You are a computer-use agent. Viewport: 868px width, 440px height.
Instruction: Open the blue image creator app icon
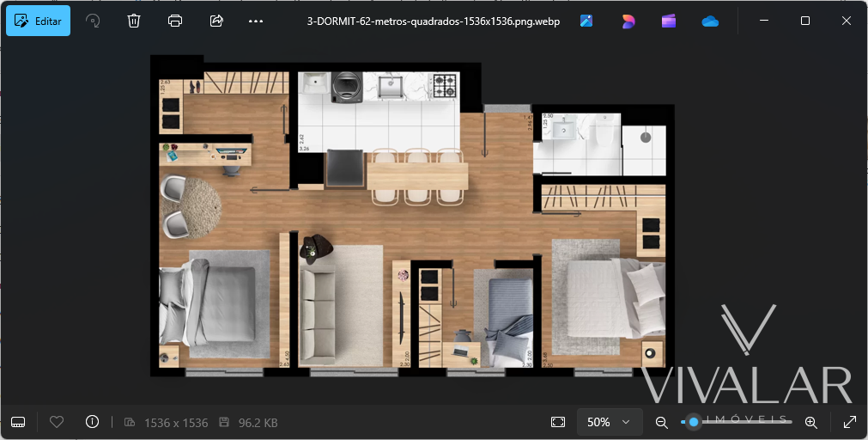click(x=586, y=21)
